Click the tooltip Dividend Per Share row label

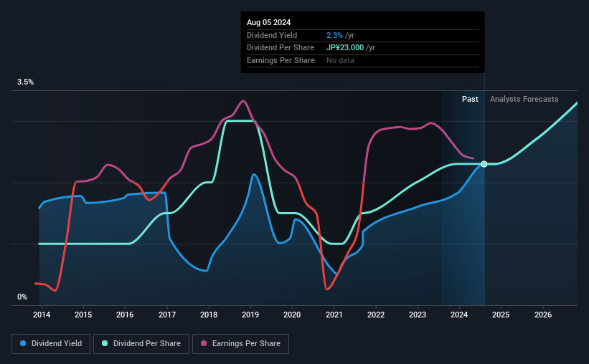[281, 48]
